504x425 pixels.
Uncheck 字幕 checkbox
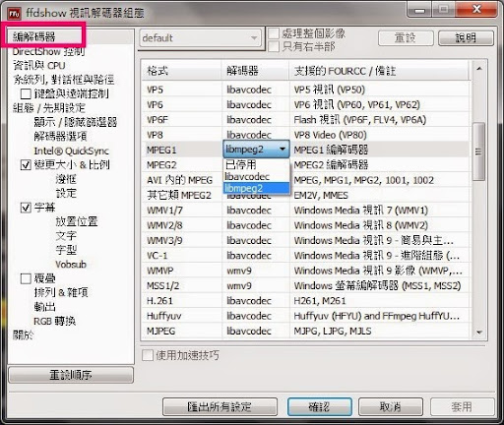[26, 208]
